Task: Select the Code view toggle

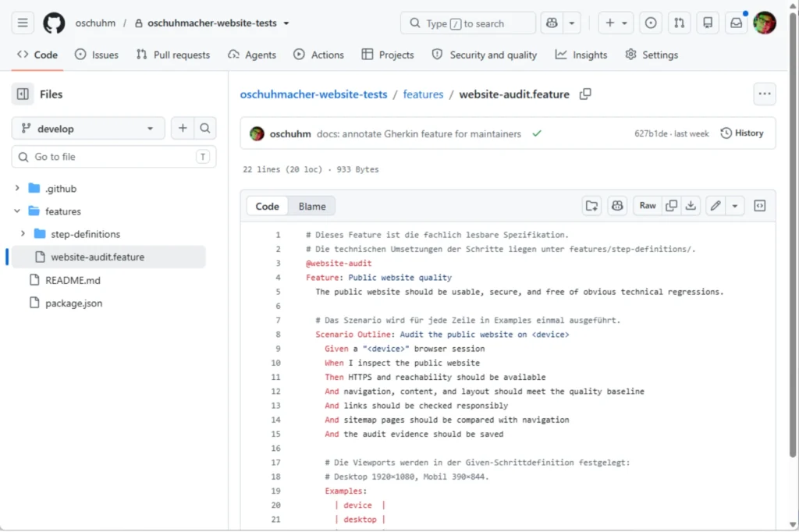Action: click(x=267, y=207)
